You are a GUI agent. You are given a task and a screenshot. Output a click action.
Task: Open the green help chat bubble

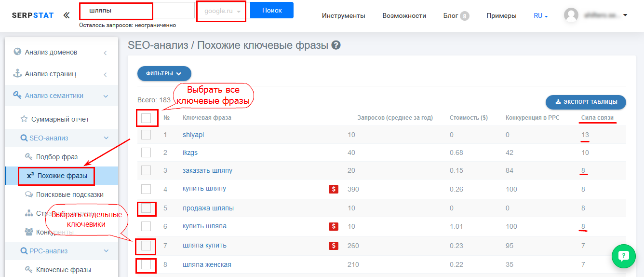click(x=623, y=256)
